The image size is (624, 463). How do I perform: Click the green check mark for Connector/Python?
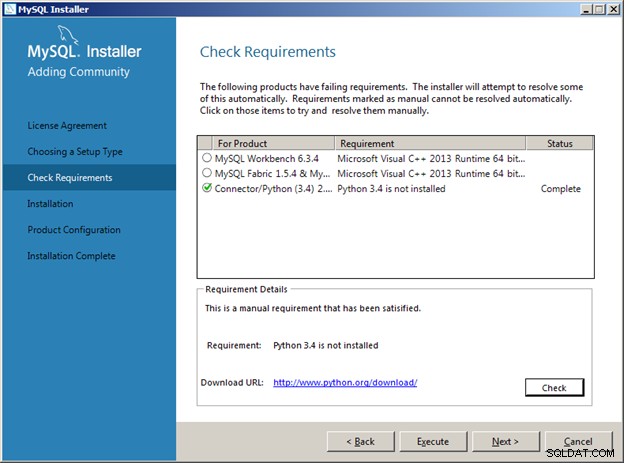coord(207,188)
